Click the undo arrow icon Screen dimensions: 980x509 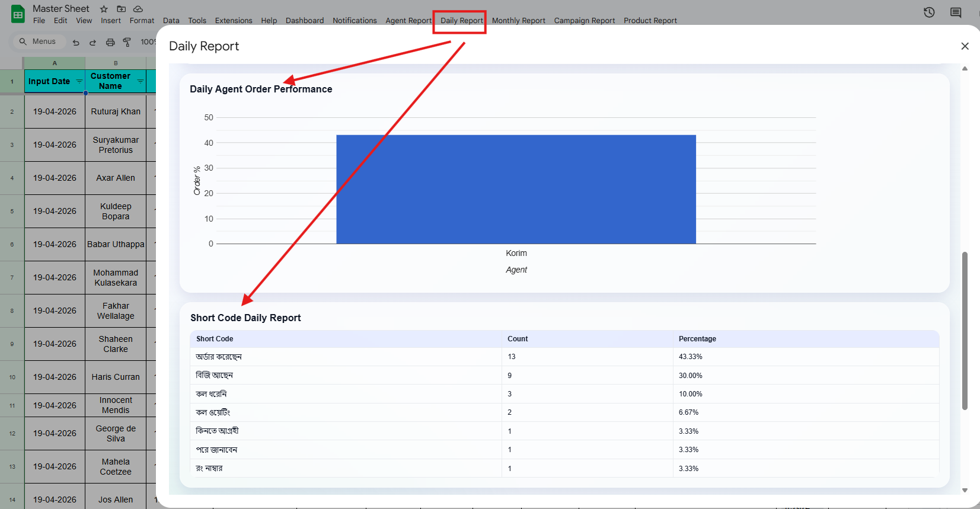[x=76, y=42]
